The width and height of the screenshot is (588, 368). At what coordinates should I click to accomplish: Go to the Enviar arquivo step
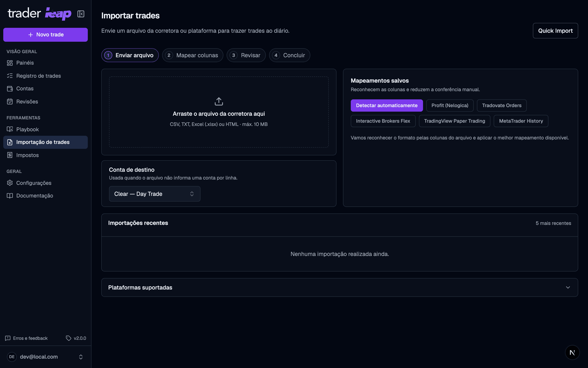[130, 55]
